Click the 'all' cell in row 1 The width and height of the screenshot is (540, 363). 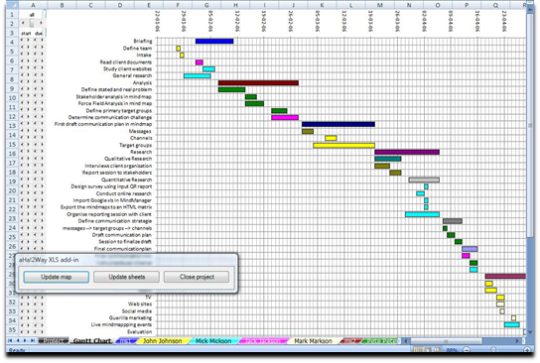click(x=32, y=14)
